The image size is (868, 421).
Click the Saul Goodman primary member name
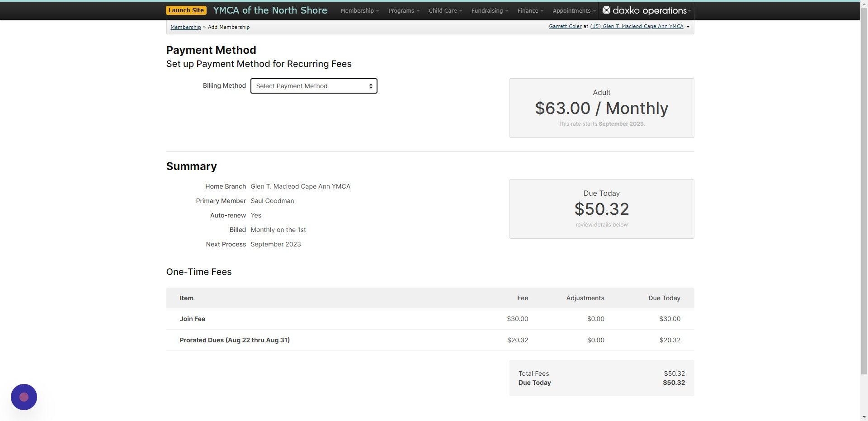[x=272, y=201]
